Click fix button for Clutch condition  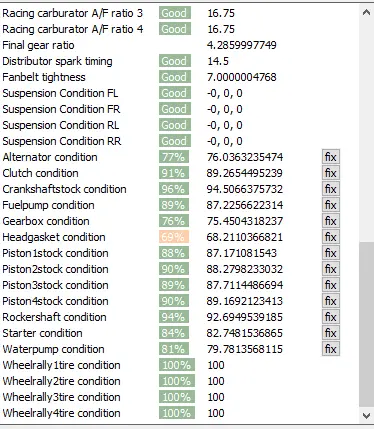[331, 173]
